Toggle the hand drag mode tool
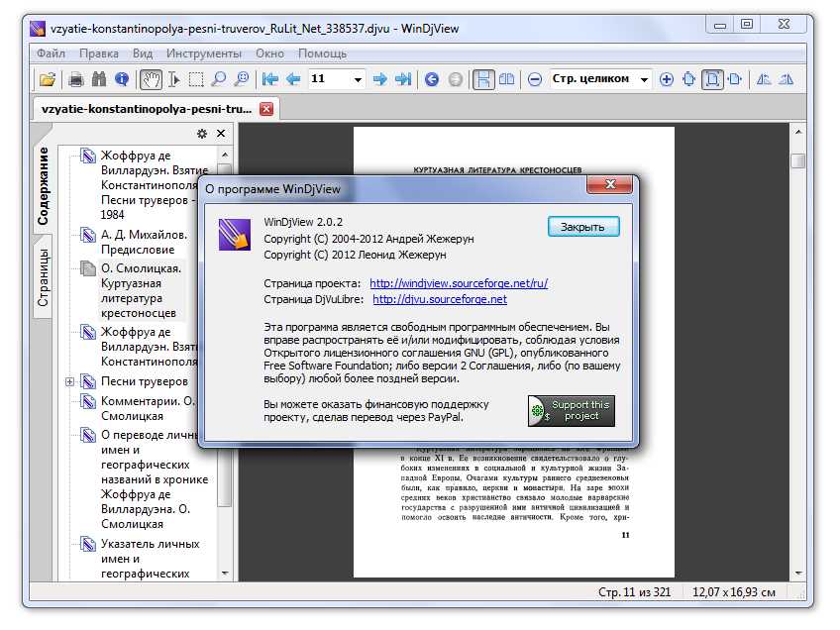The width and height of the screenshot is (840, 630). coord(151,79)
